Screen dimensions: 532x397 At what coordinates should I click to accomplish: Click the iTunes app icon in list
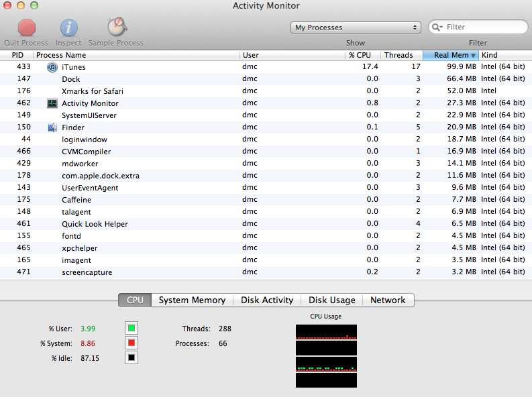point(52,67)
